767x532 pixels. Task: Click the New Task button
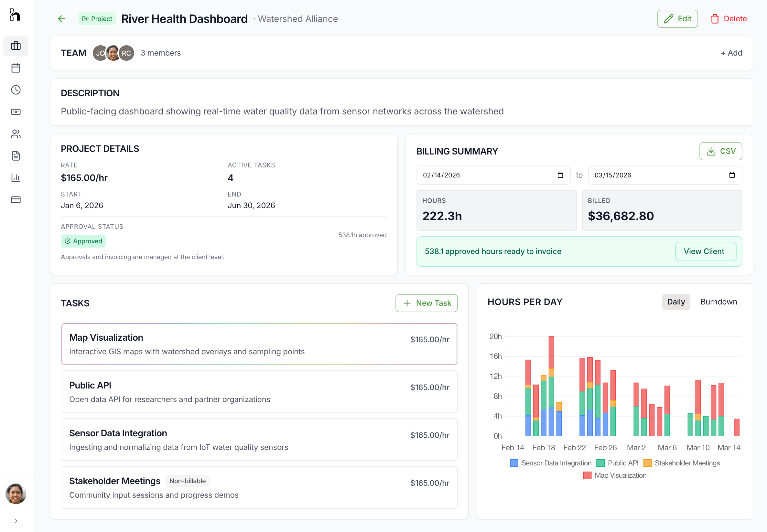[x=427, y=303]
